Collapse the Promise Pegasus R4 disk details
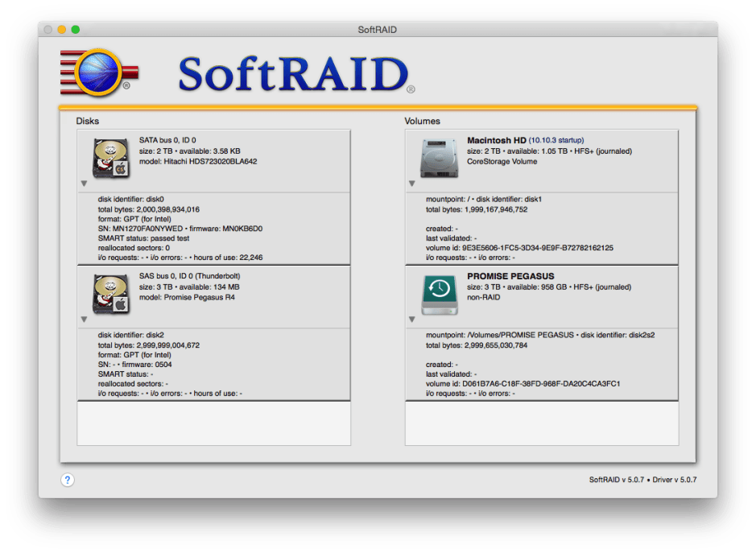 coord(85,320)
